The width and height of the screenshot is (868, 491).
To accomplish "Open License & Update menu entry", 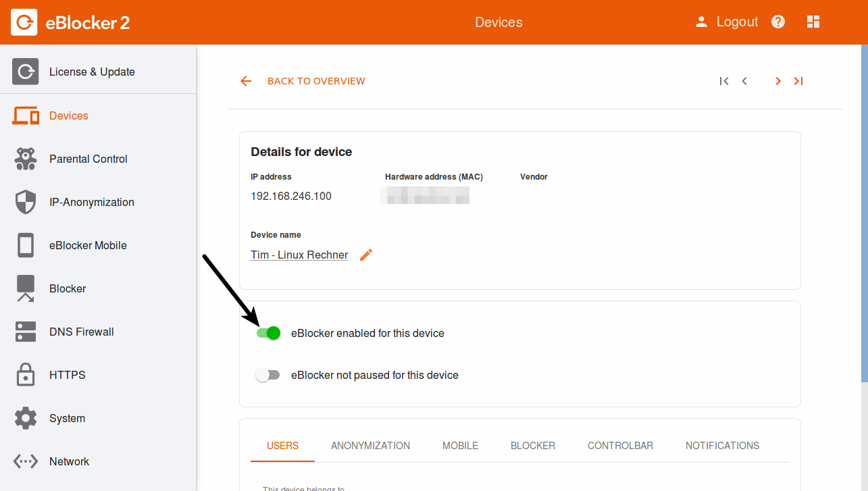I will tap(92, 72).
